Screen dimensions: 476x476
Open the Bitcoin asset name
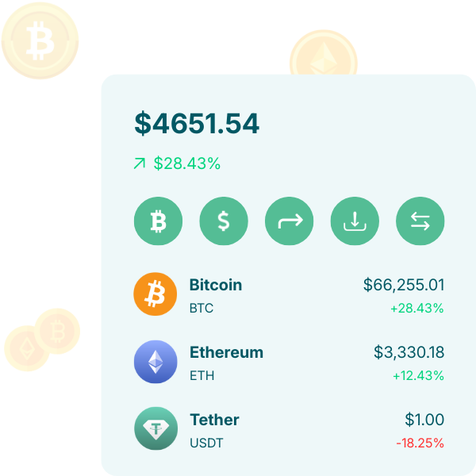click(216, 285)
